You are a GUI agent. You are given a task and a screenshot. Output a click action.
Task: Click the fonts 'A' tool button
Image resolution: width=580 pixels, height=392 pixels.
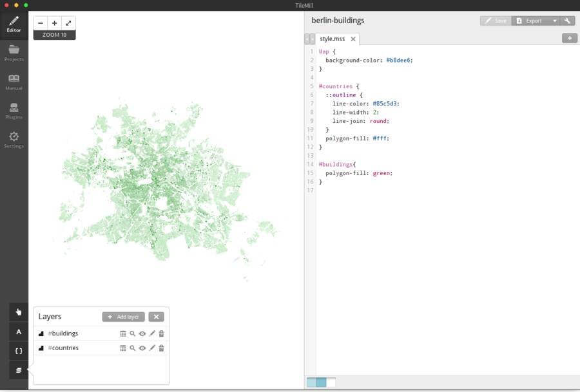pos(19,332)
